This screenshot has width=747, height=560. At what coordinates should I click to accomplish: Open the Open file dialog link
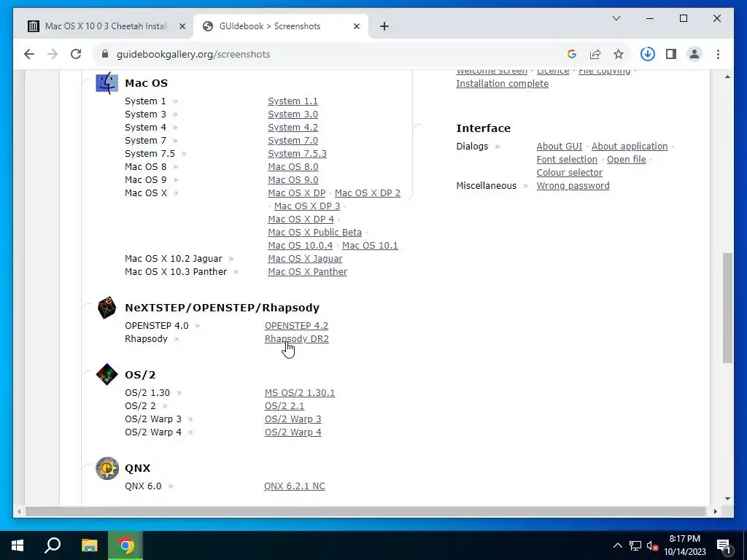click(x=626, y=160)
